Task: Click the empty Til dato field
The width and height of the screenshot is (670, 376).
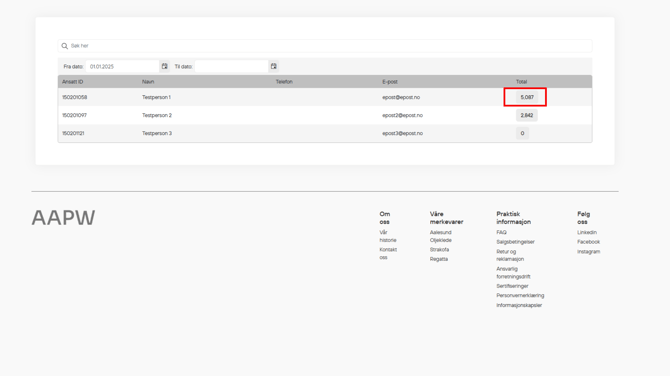Action: coord(231,66)
